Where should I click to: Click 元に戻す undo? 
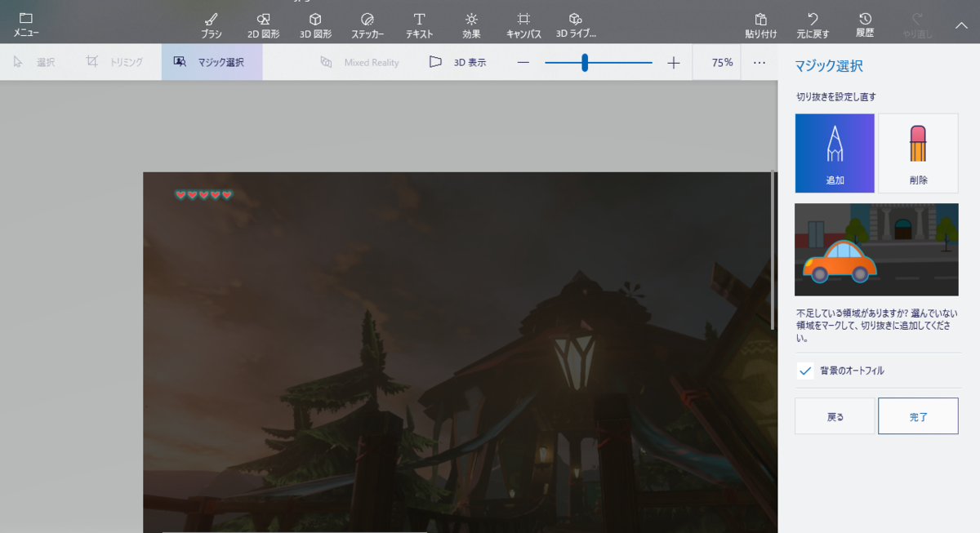point(813,25)
